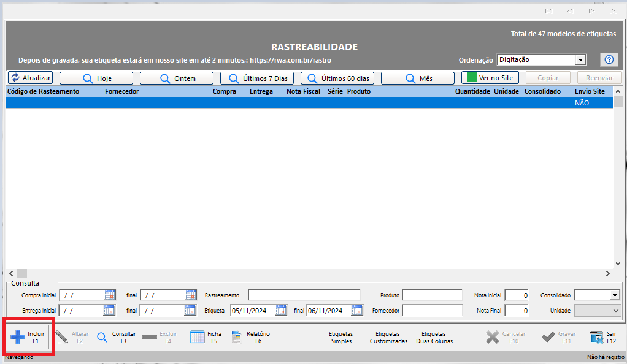The image size is (627, 364).
Task: Click the Excluir F4 minus icon
Action: click(x=150, y=337)
